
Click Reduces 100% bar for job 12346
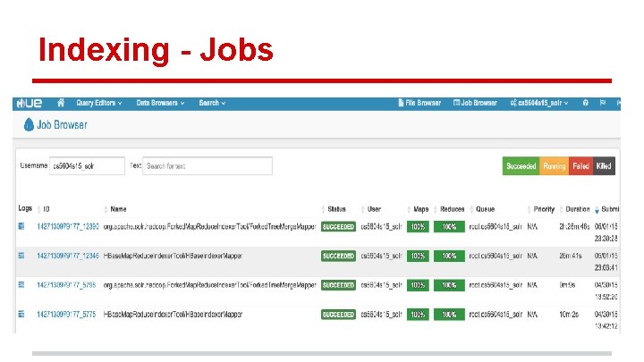pyautogui.click(x=449, y=256)
